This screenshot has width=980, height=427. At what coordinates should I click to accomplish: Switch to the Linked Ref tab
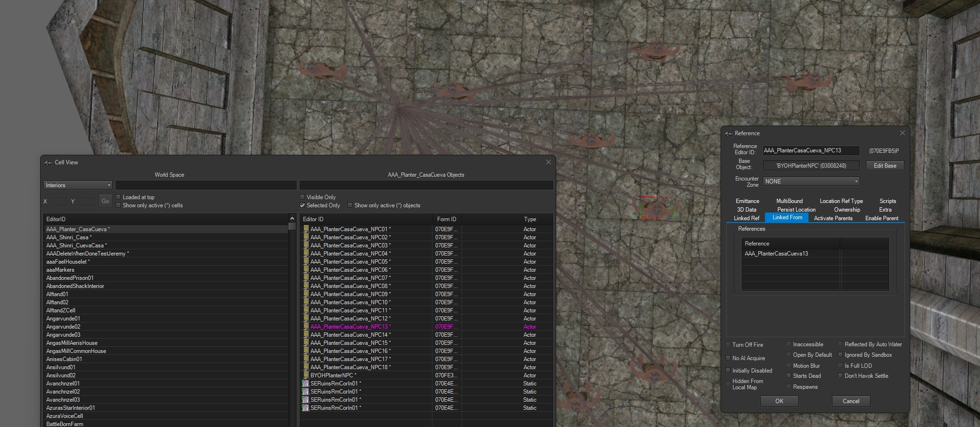point(746,218)
